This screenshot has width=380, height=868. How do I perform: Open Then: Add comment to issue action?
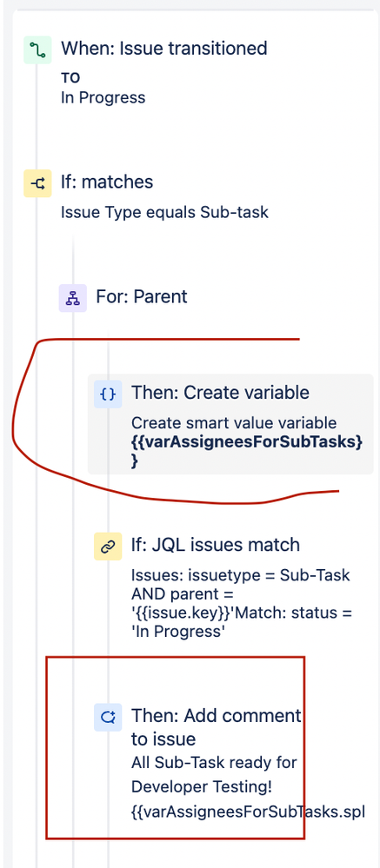pyautogui.click(x=216, y=727)
